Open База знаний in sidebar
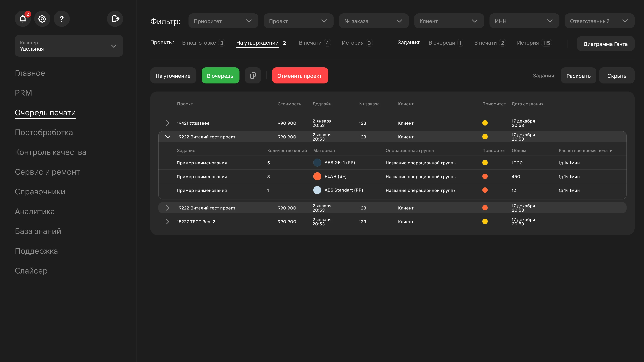 coord(38,231)
